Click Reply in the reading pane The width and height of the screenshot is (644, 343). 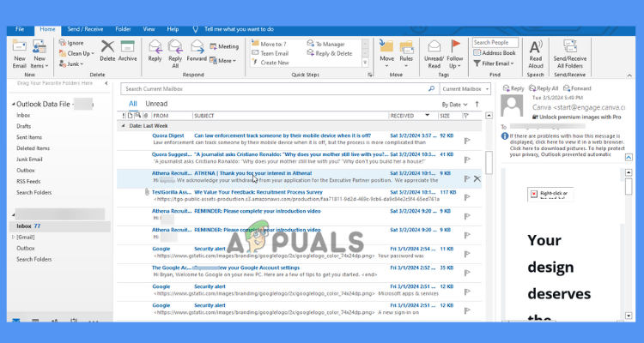(x=513, y=88)
